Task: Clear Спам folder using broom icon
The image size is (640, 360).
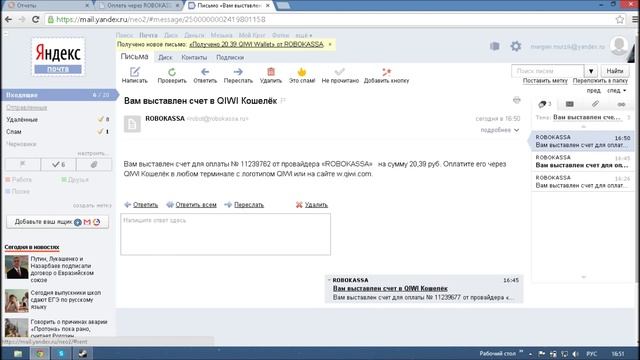Action: tap(100, 131)
